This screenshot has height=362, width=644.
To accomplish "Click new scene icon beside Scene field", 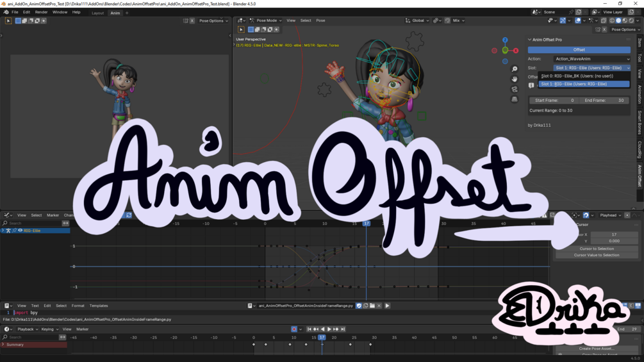I will [x=579, y=12].
